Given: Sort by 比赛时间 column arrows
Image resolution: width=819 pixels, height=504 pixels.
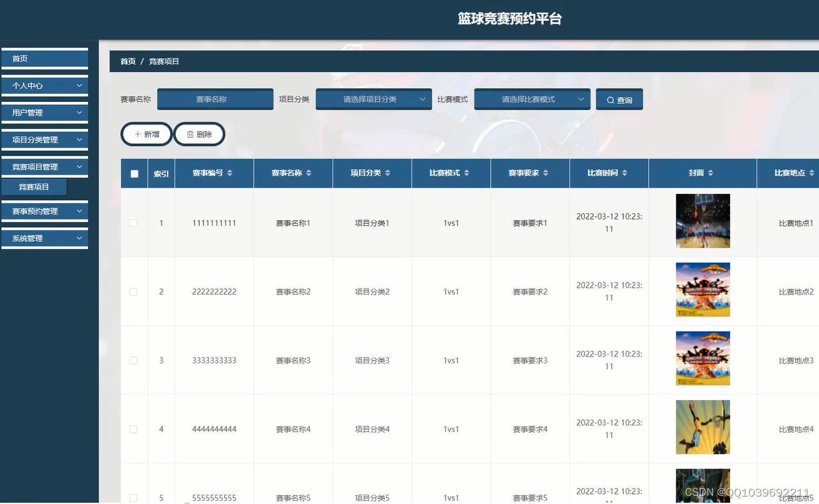Looking at the screenshot, I should point(624,173).
